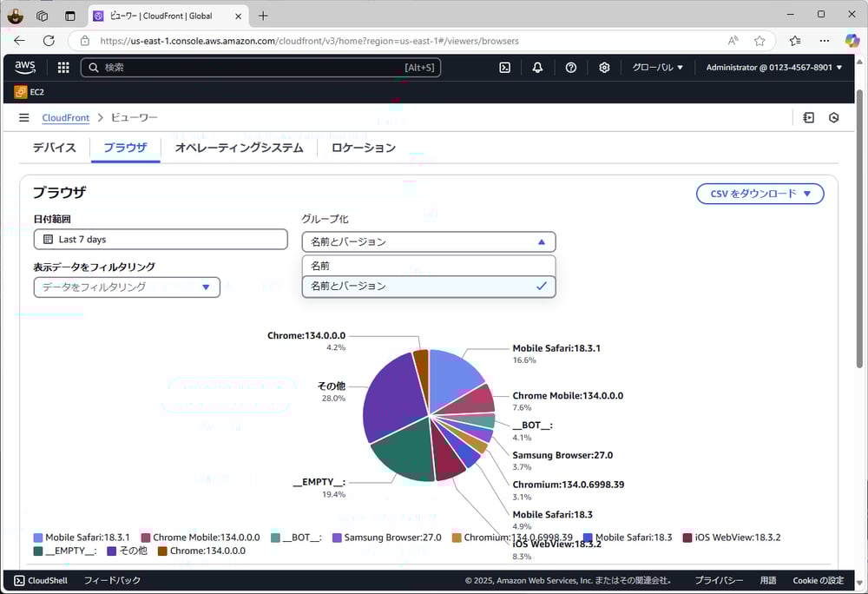This screenshot has width=868, height=594.
Task: Open the side panel icon next to breadcrumbs
Action: 809,117
